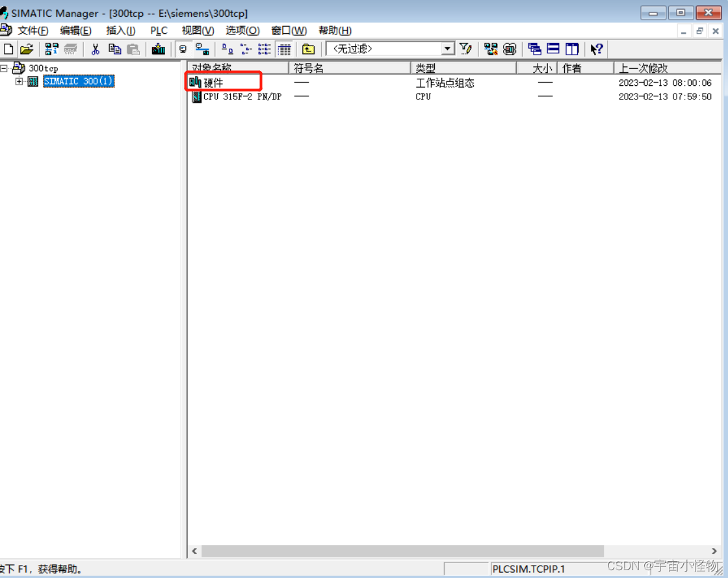Viewport: 728px width, 578px height.
Task: Sort by 上一次修改 column header
Action: point(668,68)
